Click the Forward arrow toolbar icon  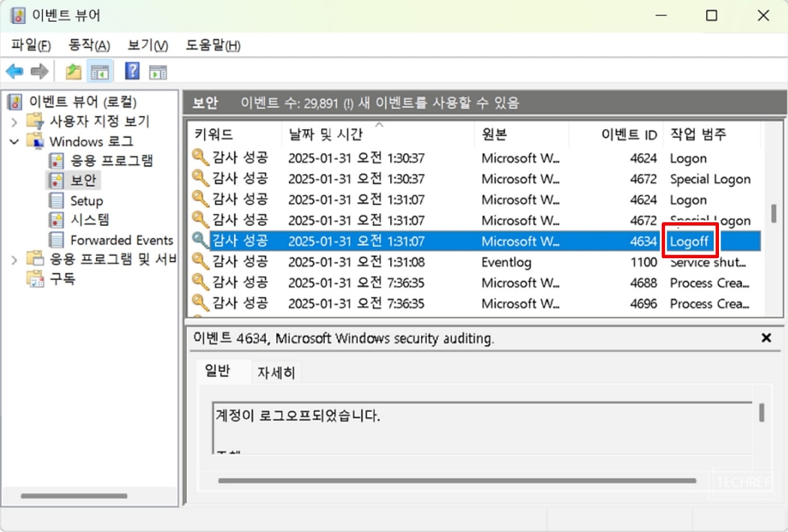click(x=39, y=71)
